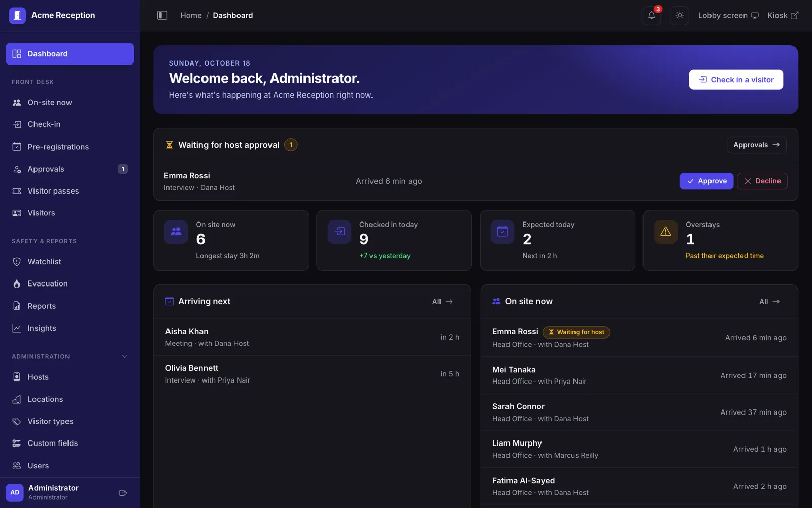812x508 pixels.
Task: Decline Emma Rossi's visit
Action: tap(762, 181)
